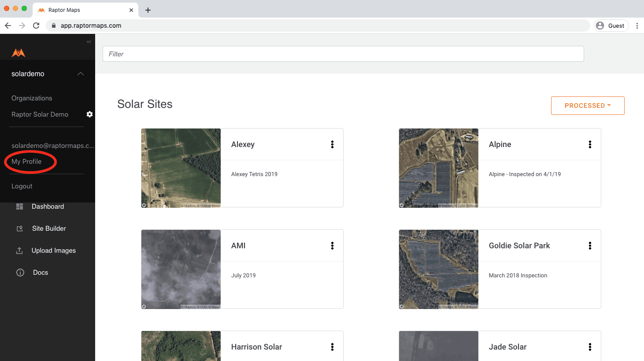644x361 pixels.
Task: Go forward using browser forward arrow
Action: click(x=22, y=26)
